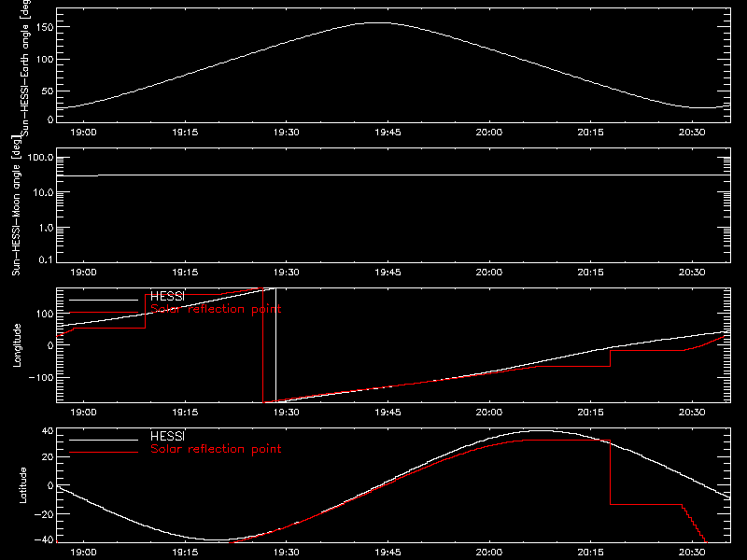Click '20:30' time label below Latitude plot

click(692, 553)
